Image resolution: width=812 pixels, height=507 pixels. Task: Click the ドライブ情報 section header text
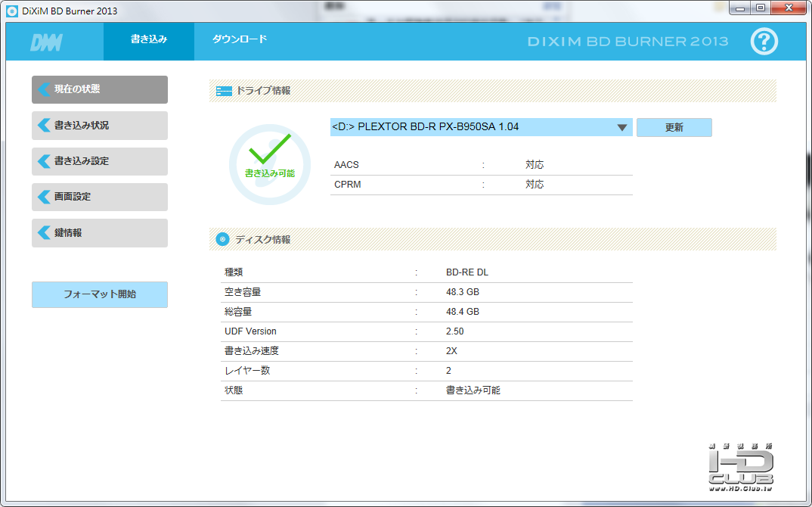point(263,91)
